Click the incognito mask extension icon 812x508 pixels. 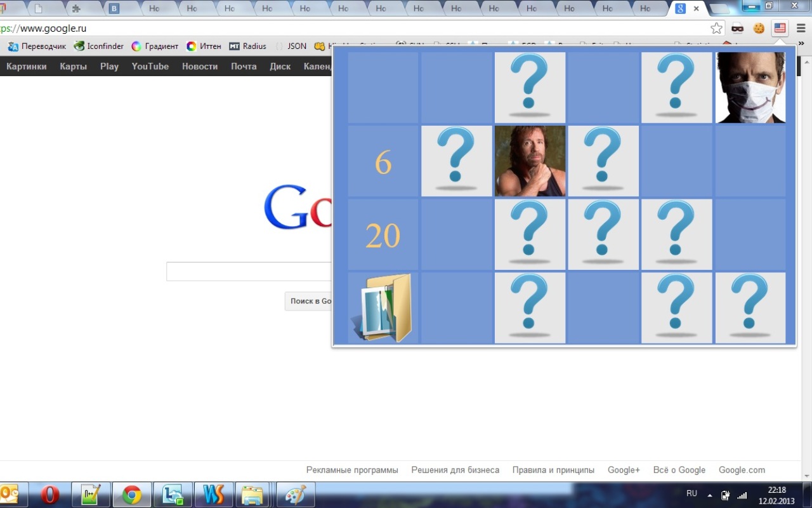739,28
